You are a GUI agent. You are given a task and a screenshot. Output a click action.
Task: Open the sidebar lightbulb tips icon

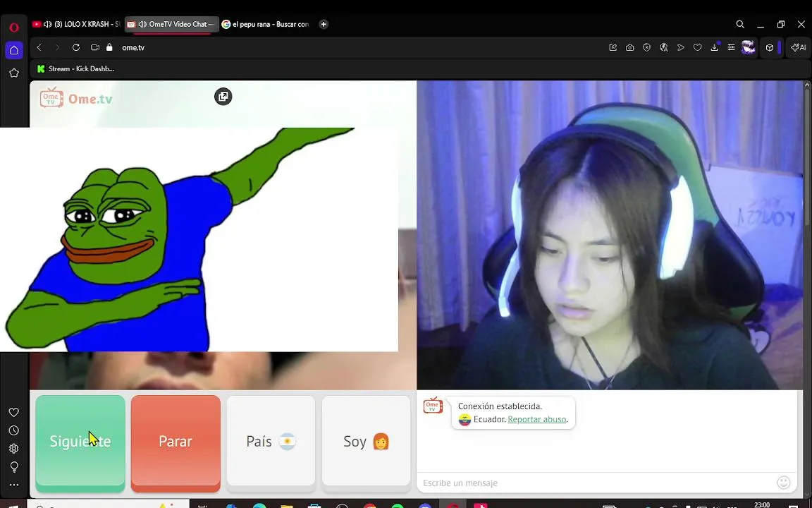(x=14, y=466)
